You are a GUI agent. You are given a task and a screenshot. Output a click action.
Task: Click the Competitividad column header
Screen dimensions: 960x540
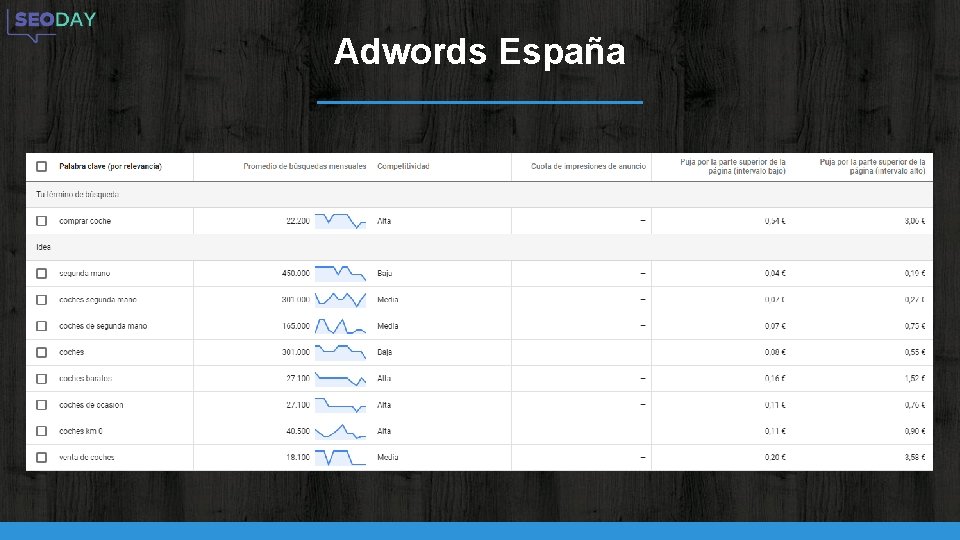click(x=403, y=167)
